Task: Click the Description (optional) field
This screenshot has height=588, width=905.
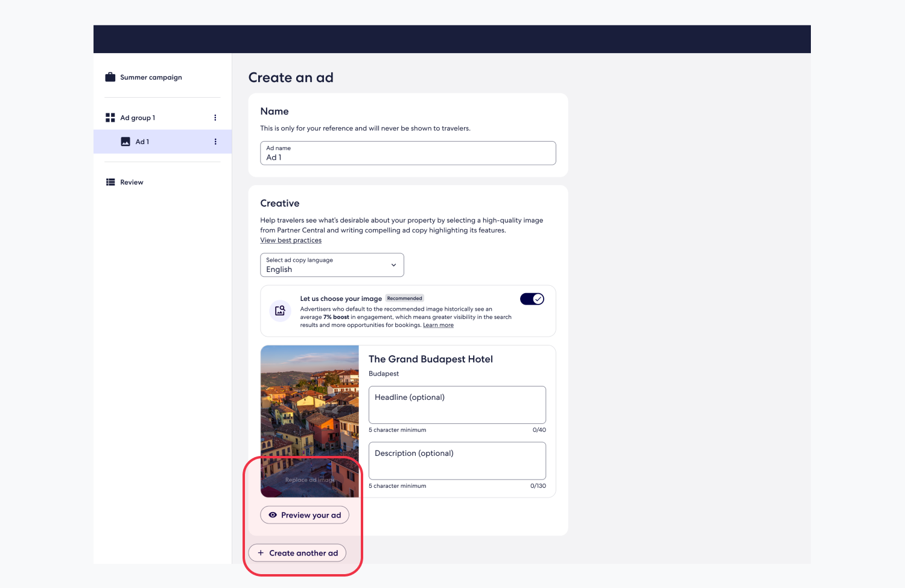Action: pyautogui.click(x=457, y=461)
